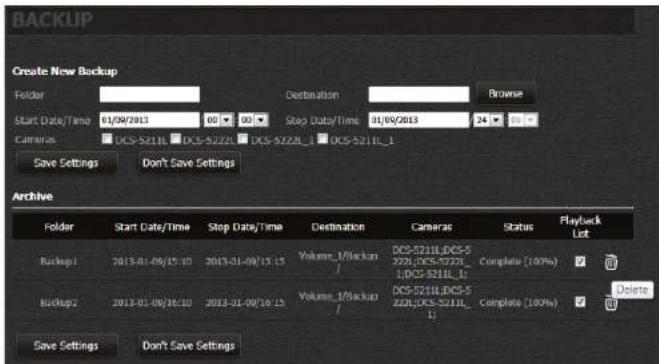The image size is (659, 364).
Task: Toggle Playback List checkbox for Backup1
Action: click(580, 261)
